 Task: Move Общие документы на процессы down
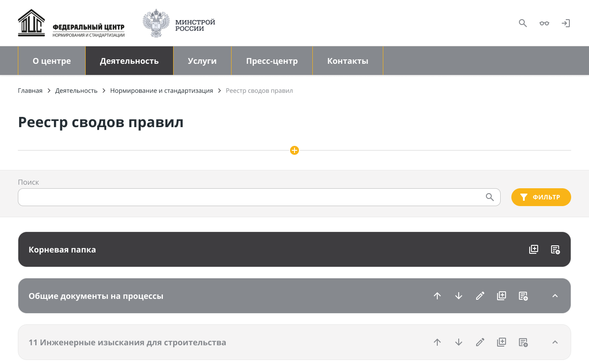tap(459, 296)
